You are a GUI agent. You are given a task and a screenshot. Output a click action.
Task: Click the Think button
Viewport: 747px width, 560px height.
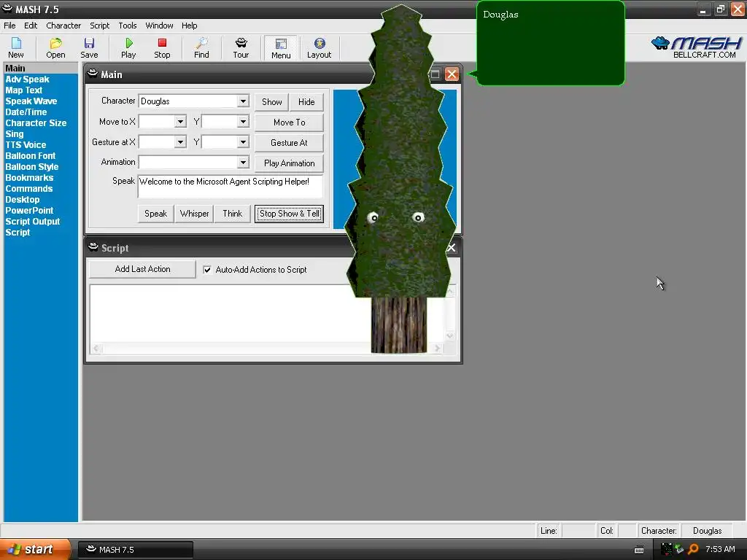[x=233, y=214]
